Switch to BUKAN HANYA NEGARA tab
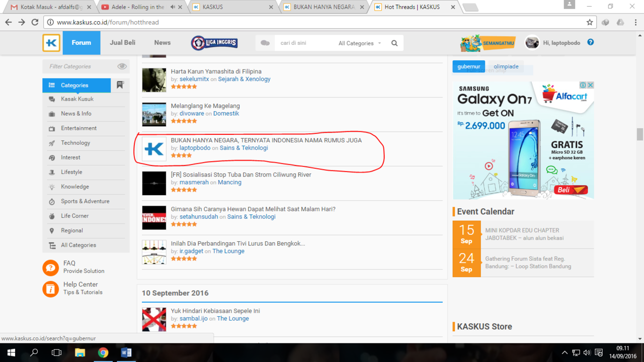 (x=323, y=7)
